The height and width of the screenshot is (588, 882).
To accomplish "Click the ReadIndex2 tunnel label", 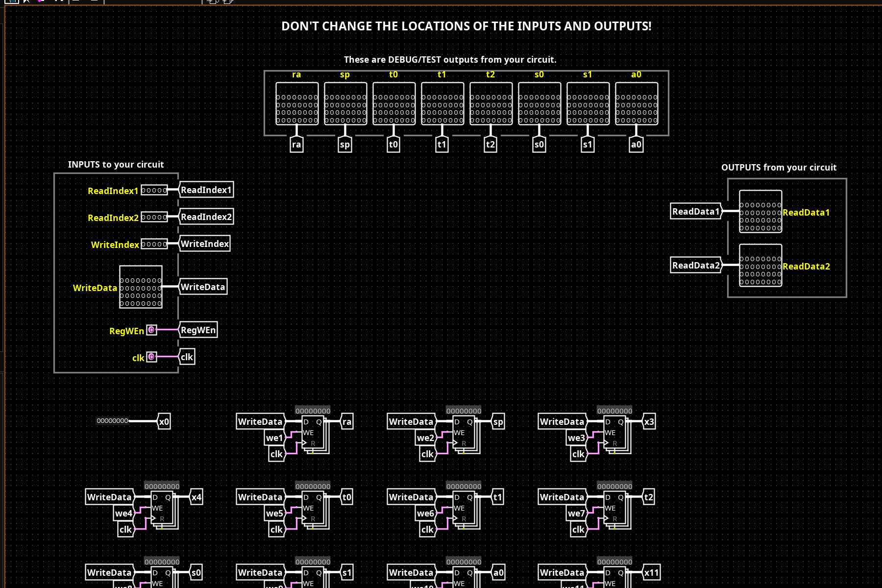I will pyautogui.click(x=206, y=217).
